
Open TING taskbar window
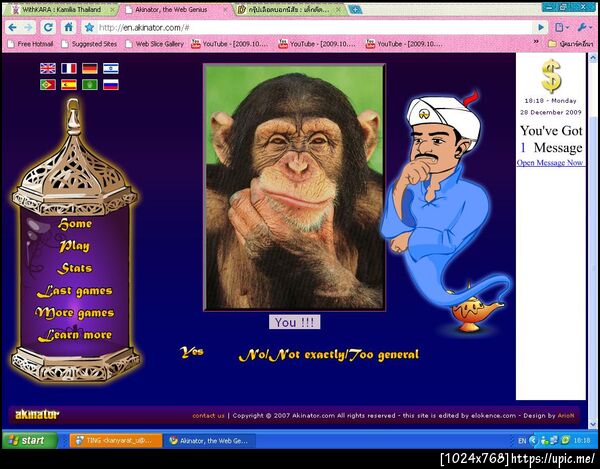(116, 441)
